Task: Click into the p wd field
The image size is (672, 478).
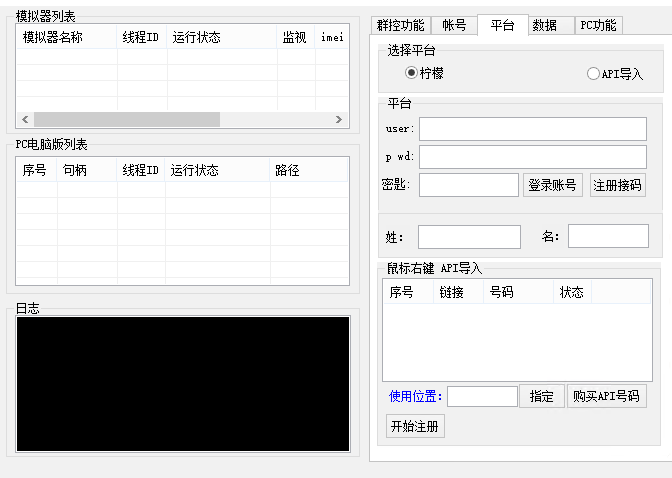Action: point(532,157)
